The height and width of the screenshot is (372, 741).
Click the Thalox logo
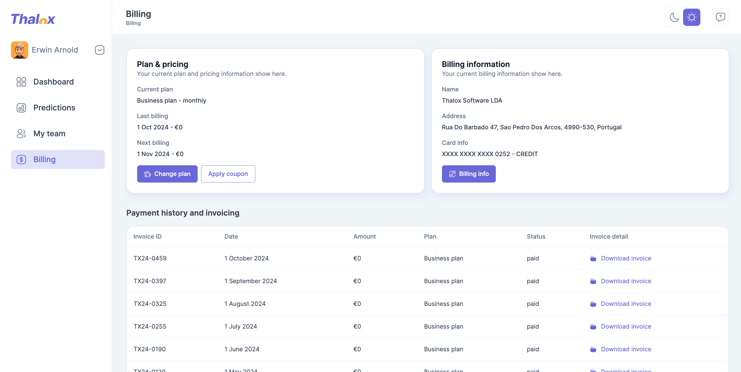click(x=33, y=19)
